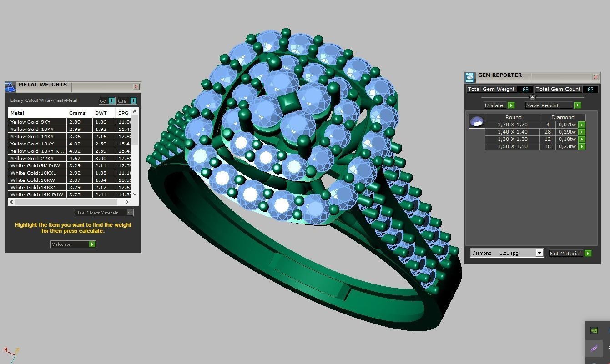Screen dimensions: 610x364
Task: Select the round diamond gem thumbnail
Action: [x=477, y=121]
